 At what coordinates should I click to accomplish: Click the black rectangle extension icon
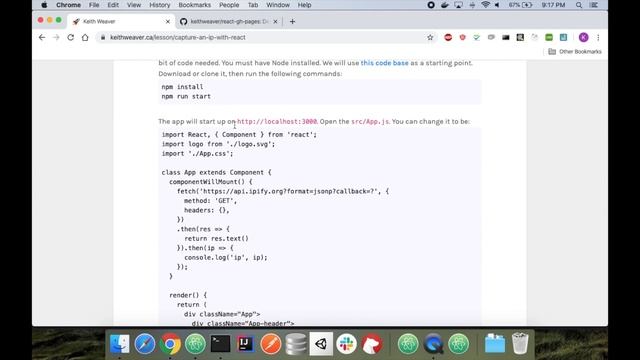tap(505, 37)
